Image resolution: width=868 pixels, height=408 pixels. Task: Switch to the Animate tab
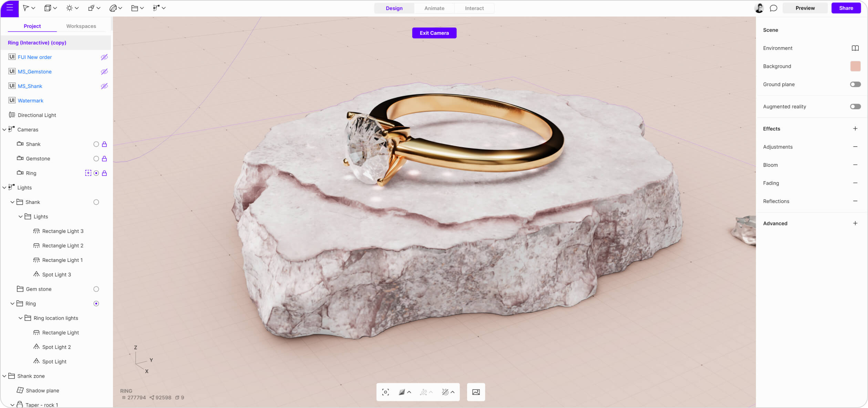coord(434,8)
